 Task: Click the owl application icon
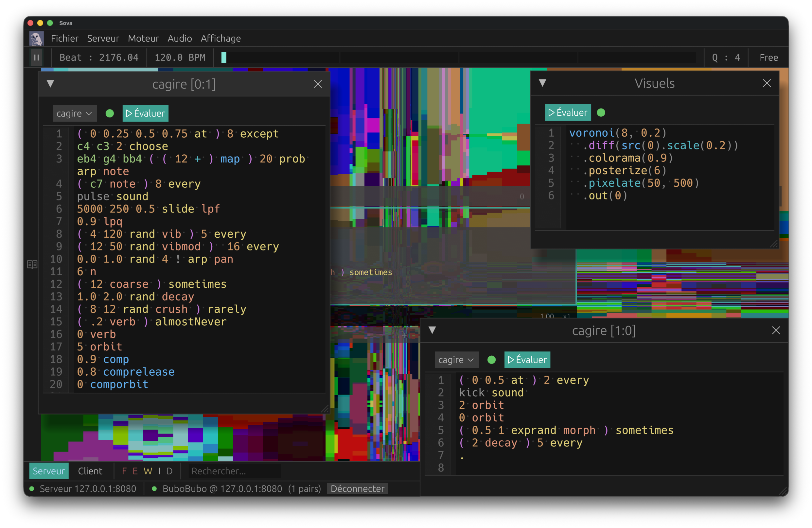[36, 38]
